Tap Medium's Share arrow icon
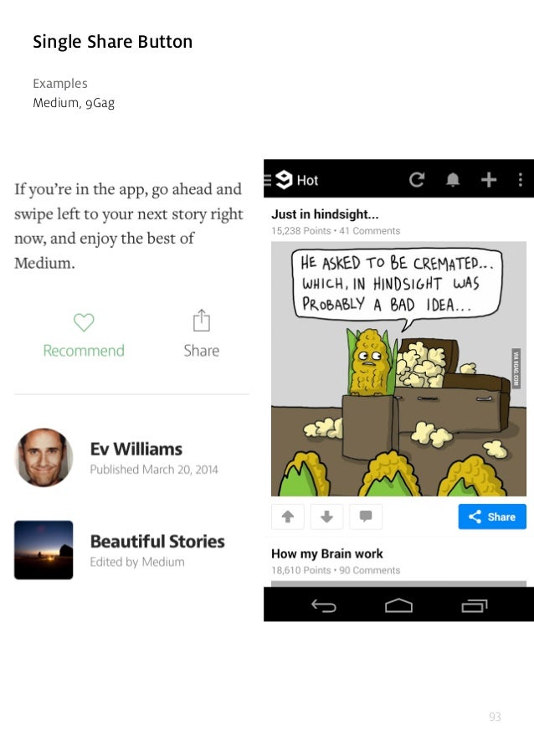This screenshot has width=534, height=756. [x=202, y=321]
